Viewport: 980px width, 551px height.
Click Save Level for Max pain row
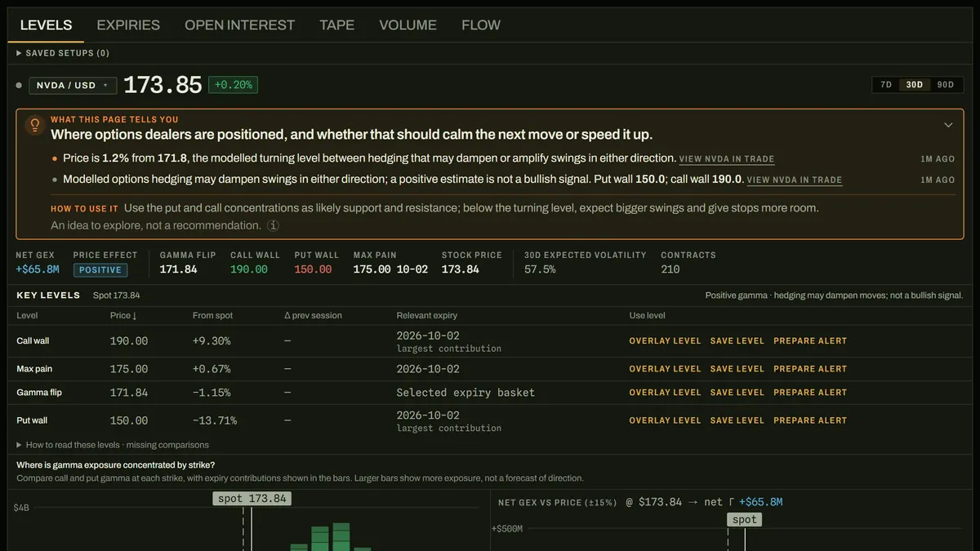click(x=737, y=369)
